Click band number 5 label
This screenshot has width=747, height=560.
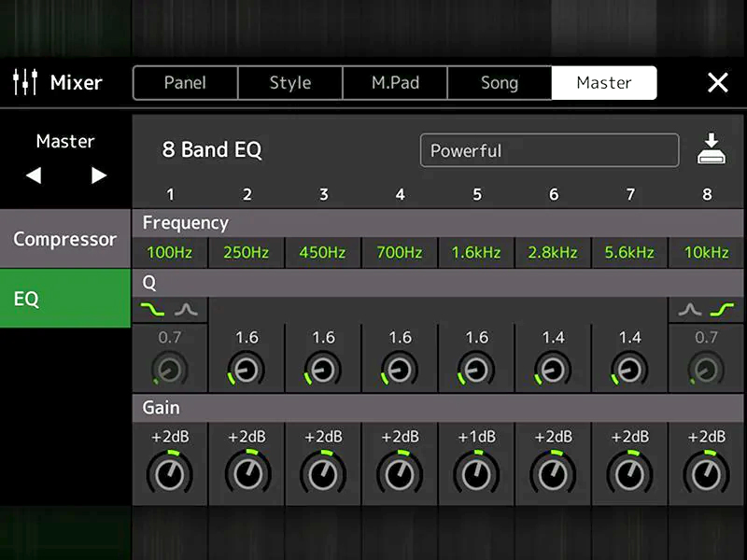pyautogui.click(x=477, y=194)
